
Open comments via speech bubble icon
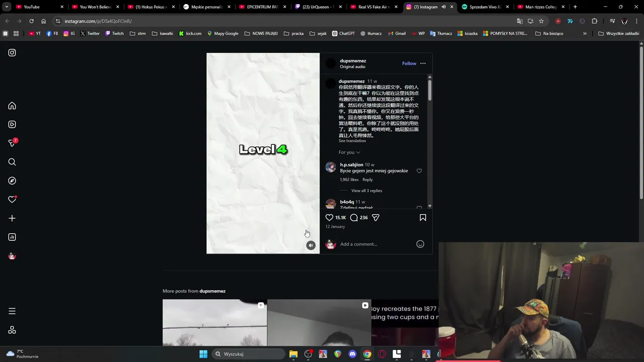(x=354, y=217)
